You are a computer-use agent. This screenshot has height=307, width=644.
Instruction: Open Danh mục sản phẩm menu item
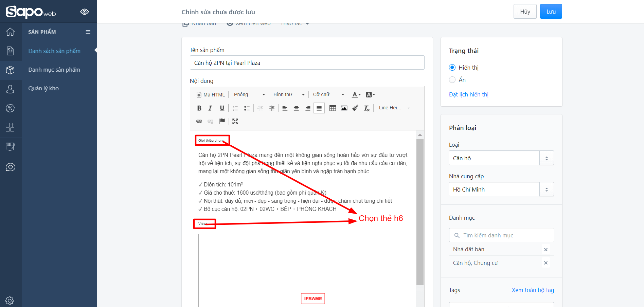pos(54,70)
